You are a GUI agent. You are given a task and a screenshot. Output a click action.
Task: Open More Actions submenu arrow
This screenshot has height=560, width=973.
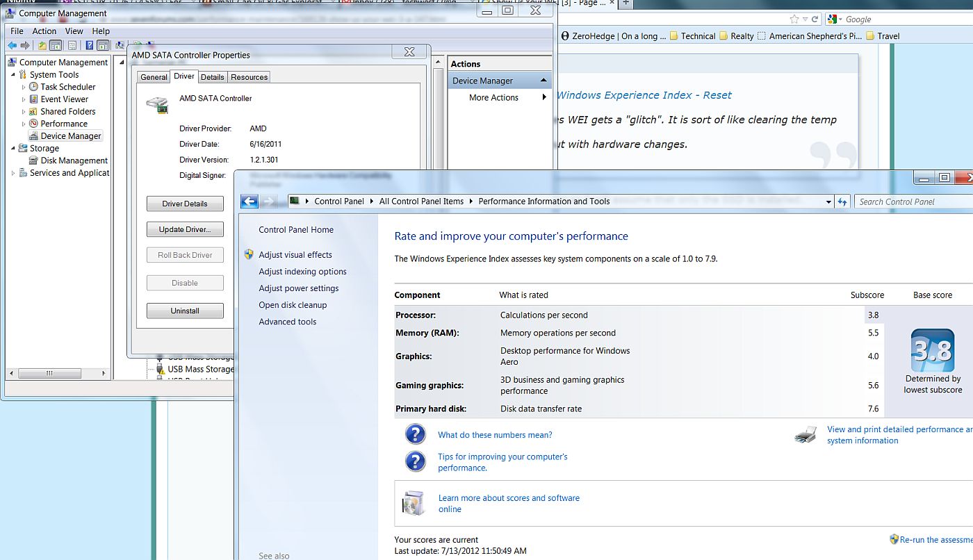[544, 97]
